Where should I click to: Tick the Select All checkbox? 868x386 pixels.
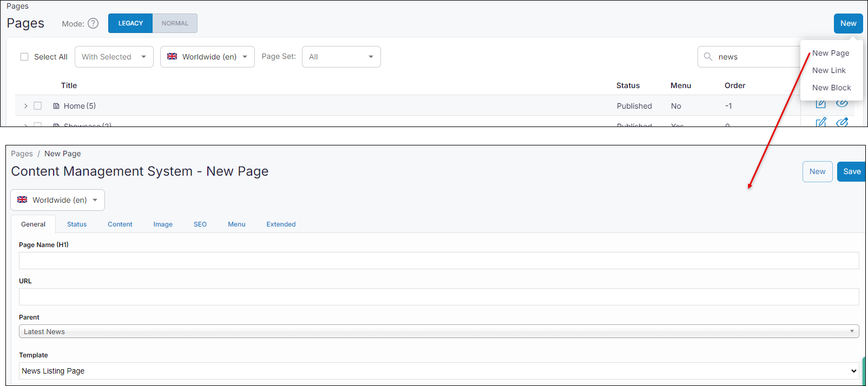coord(24,57)
